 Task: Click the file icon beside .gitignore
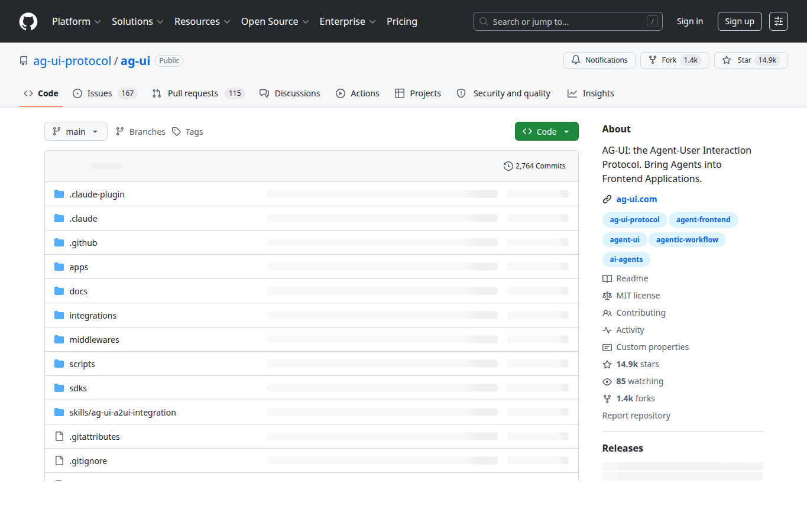click(59, 460)
